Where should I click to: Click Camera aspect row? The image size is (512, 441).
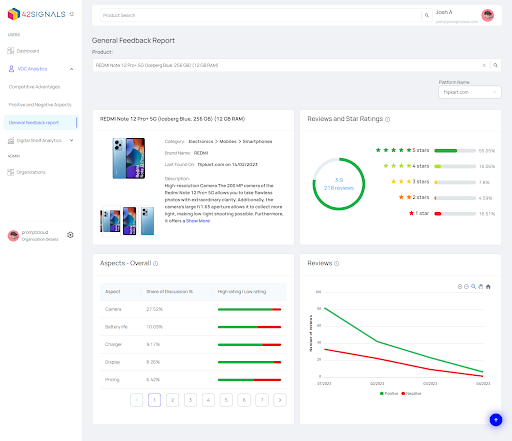pyautogui.click(x=193, y=309)
